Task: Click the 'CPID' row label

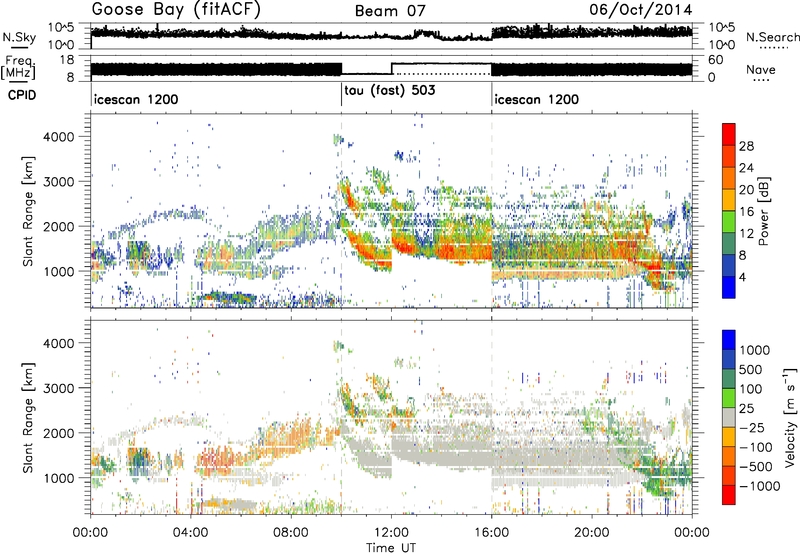Action: [x=22, y=95]
